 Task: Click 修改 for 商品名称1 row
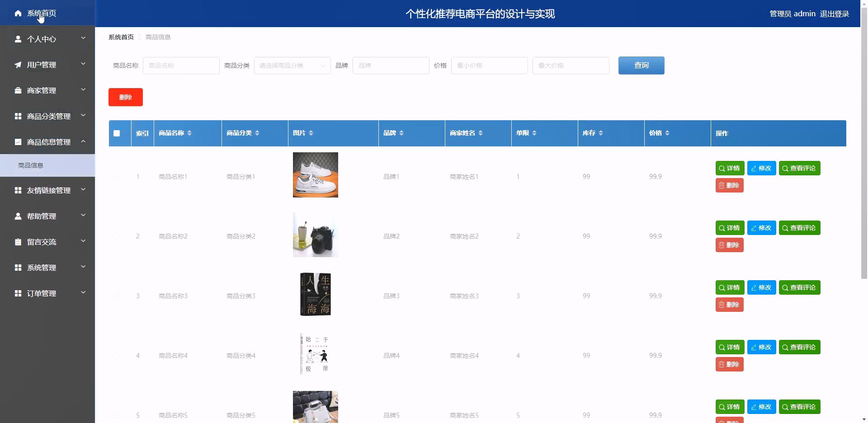pos(761,168)
